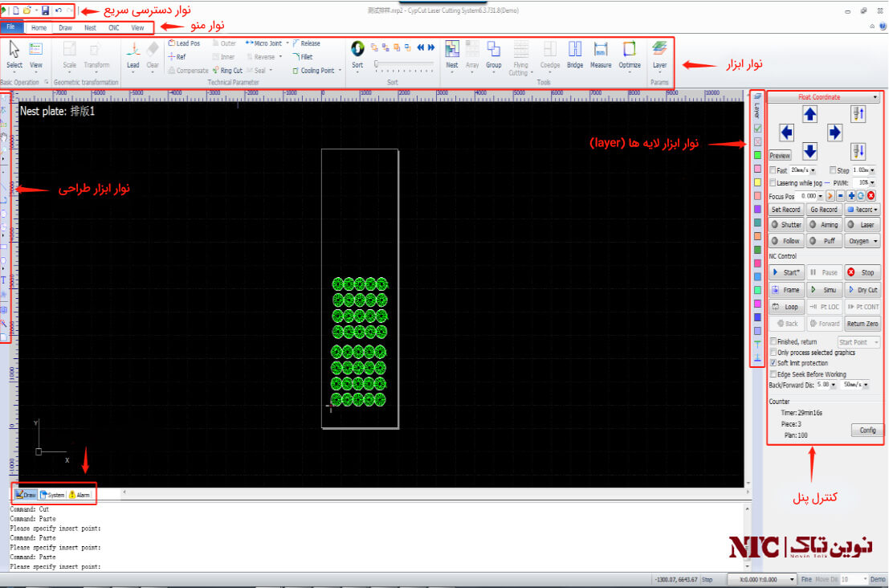
Task: Select the yellow layer color swatch
Action: coord(757,182)
